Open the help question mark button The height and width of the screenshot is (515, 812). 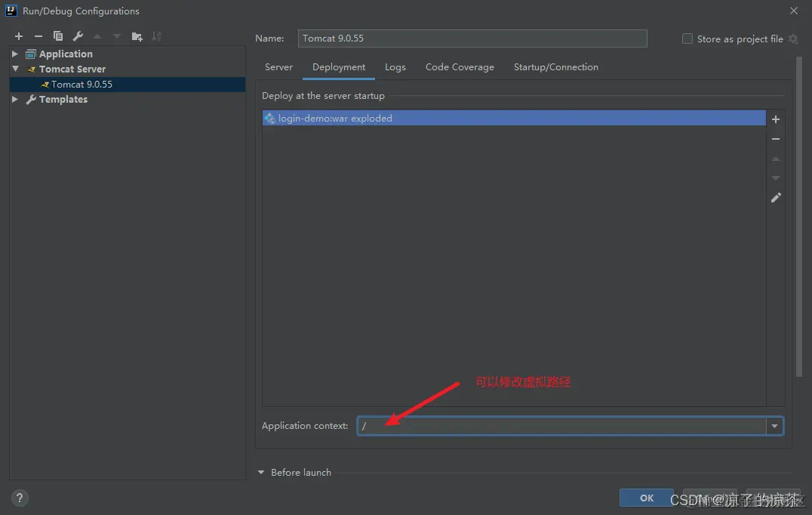click(x=20, y=498)
